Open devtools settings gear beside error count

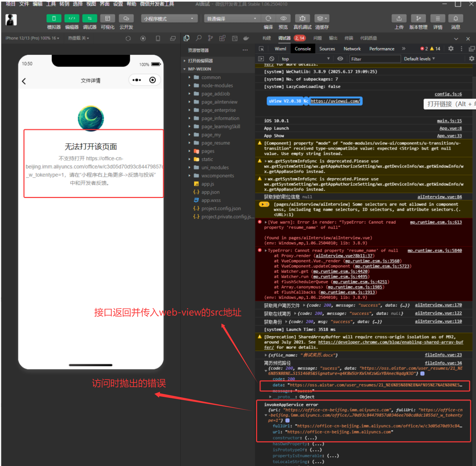click(x=451, y=49)
